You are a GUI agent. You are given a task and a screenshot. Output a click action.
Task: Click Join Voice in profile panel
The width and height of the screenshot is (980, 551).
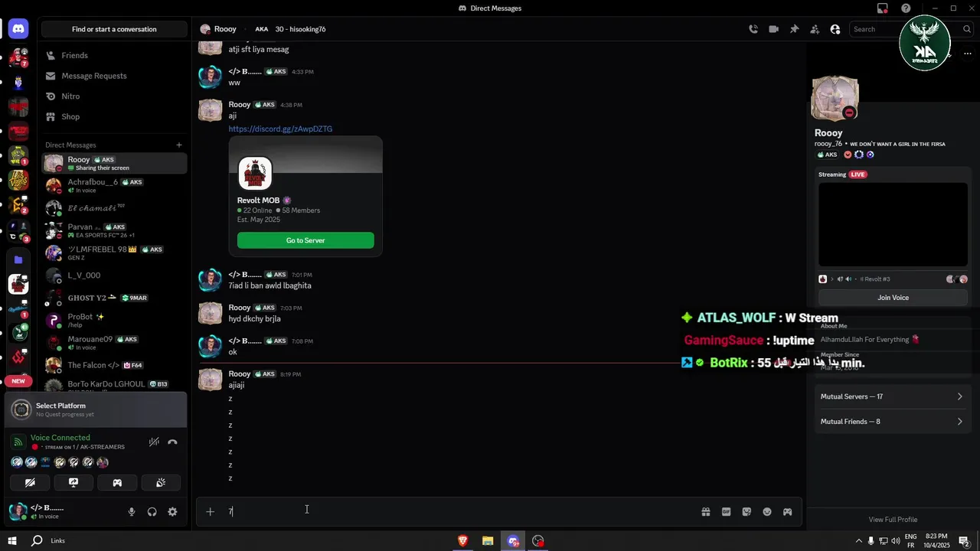[893, 298]
